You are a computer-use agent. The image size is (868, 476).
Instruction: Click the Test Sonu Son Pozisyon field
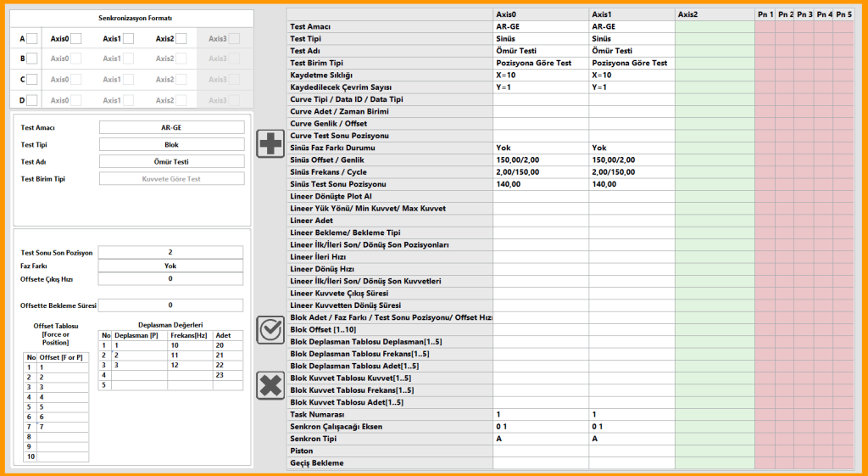coord(170,252)
